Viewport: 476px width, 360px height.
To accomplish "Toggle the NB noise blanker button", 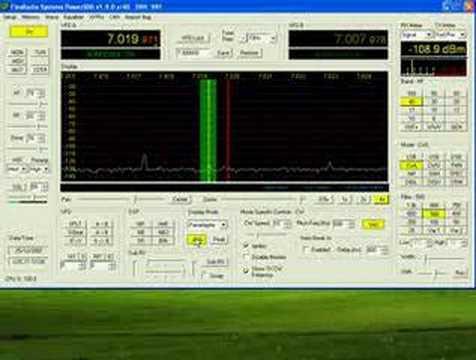I will tap(141, 232).
